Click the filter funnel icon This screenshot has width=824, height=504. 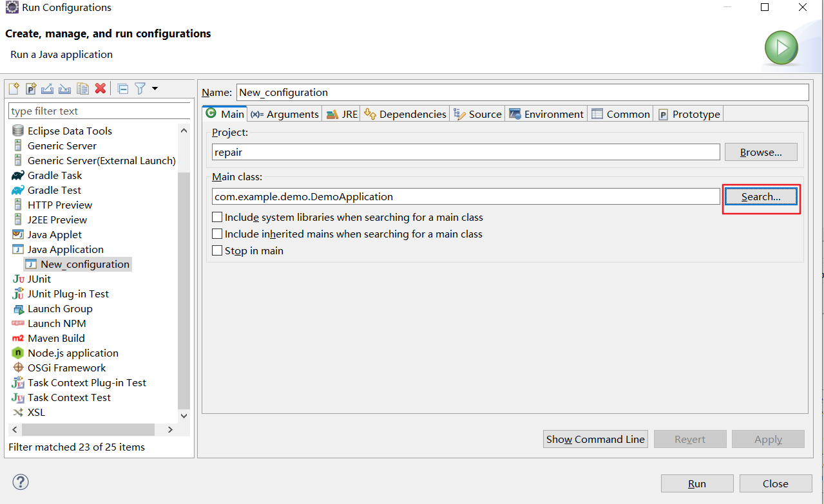(140, 88)
